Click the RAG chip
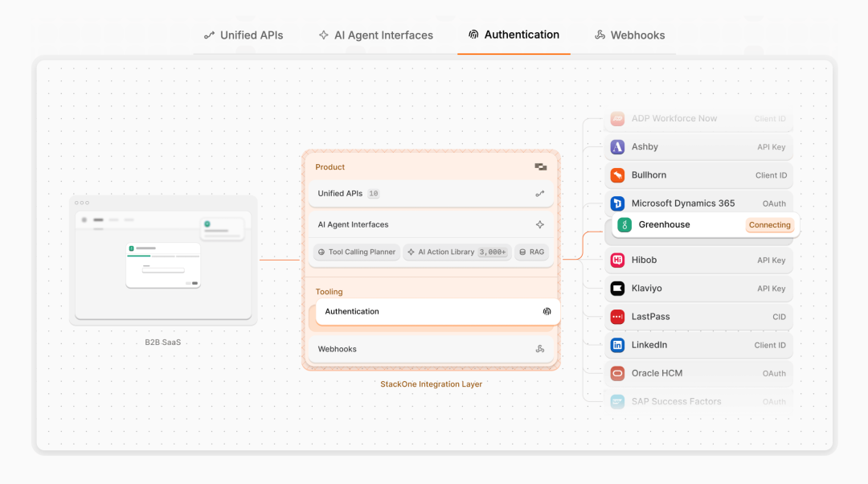Screen dimensions: 868x484 pyautogui.click(x=531, y=252)
